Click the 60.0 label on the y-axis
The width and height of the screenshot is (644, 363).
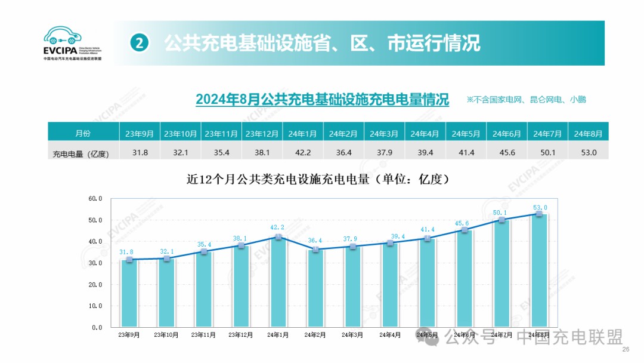click(x=97, y=199)
